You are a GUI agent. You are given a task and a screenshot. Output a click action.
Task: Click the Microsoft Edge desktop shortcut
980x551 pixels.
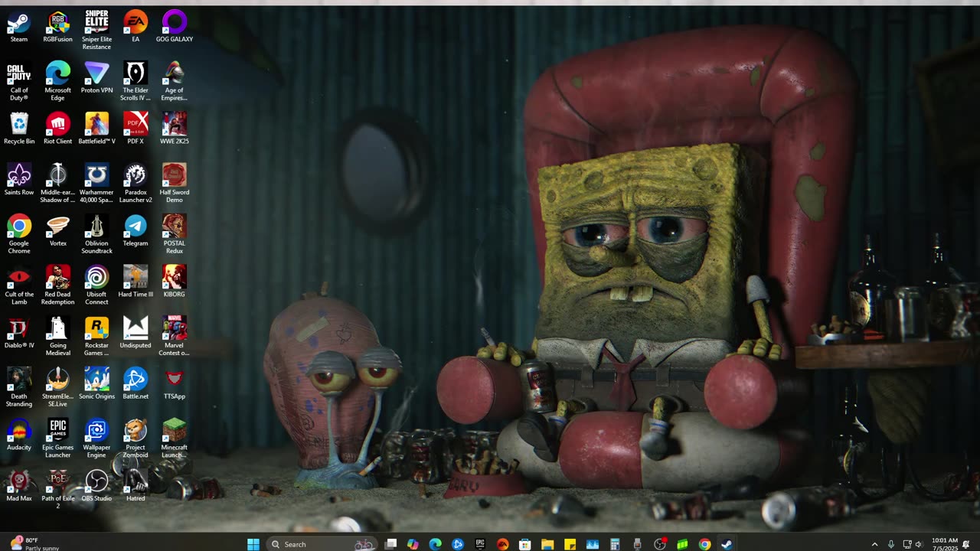point(57,82)
